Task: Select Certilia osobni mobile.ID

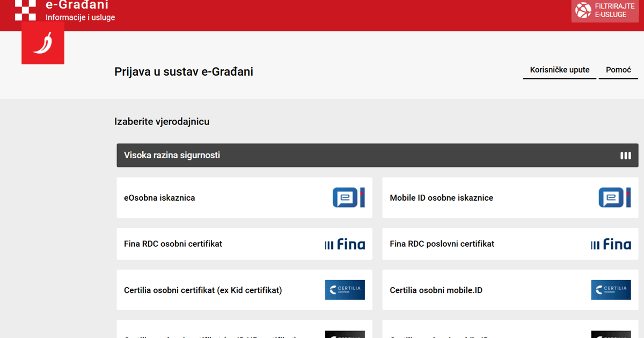Action: click(x=510, y=290)
